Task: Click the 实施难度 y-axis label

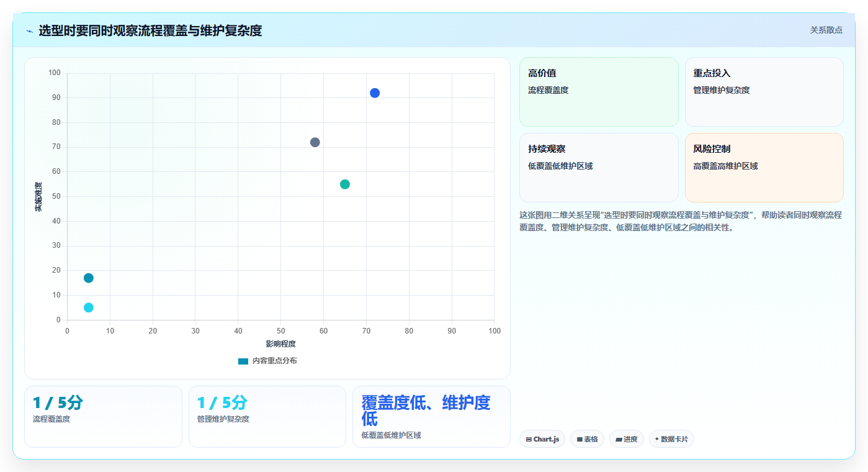Action: 38,196
